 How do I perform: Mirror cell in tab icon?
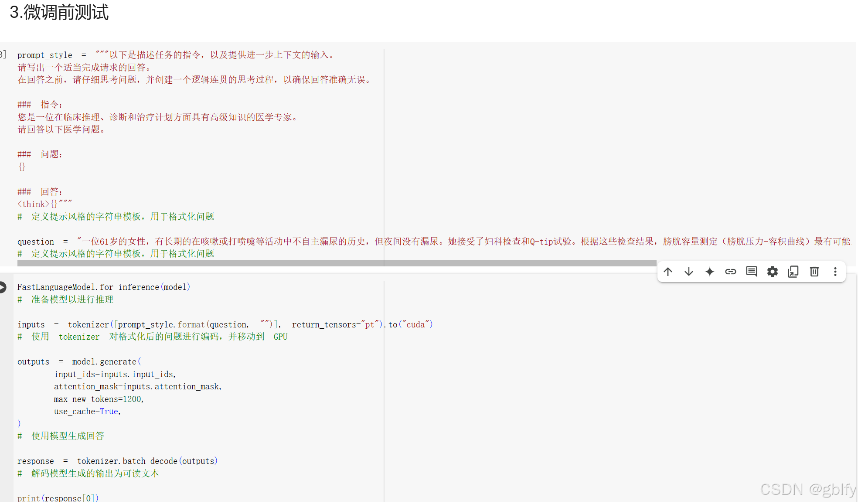793,272
